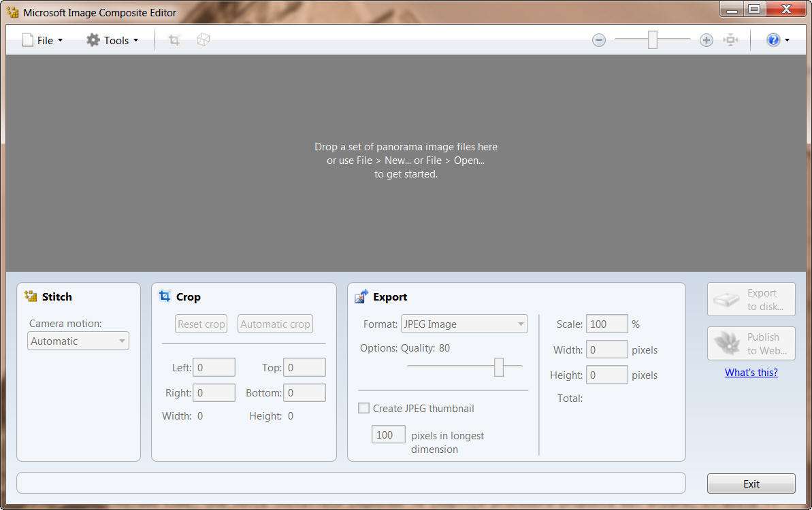This screenshot has width=812, height=510.
Task: Click the Automatic crop button
Action: 275,324
